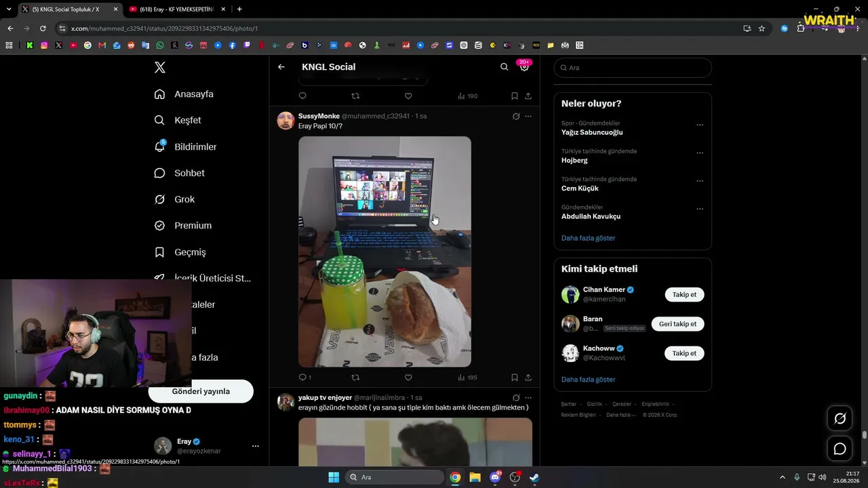Open the laptop and drink photo

tap(384, 251)
